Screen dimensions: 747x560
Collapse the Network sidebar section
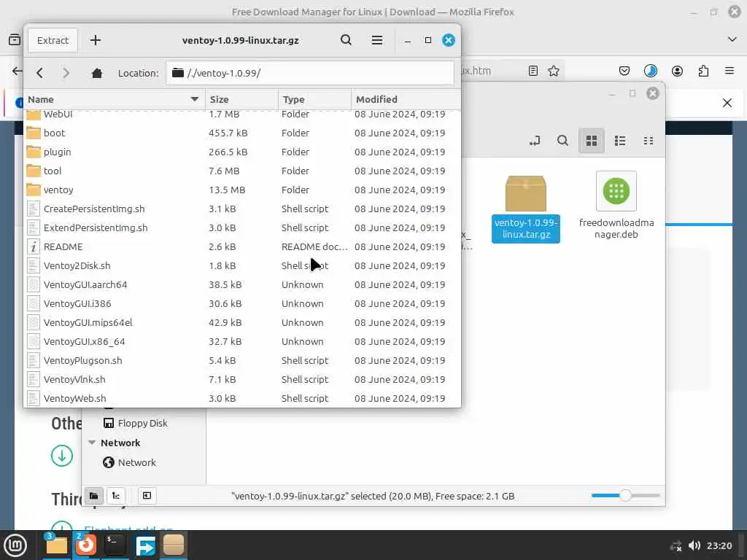point(91,443)
